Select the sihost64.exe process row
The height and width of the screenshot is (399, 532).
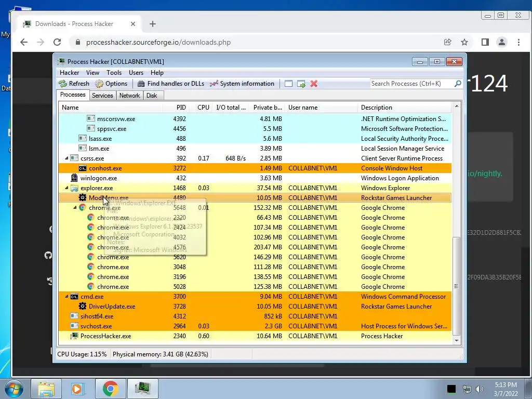tap(255, 316)
